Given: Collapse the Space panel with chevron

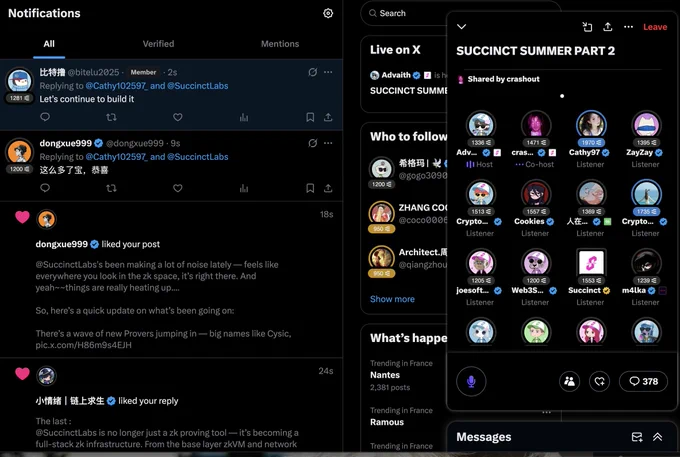Looking at the screenshot, I should pos(461,26).
